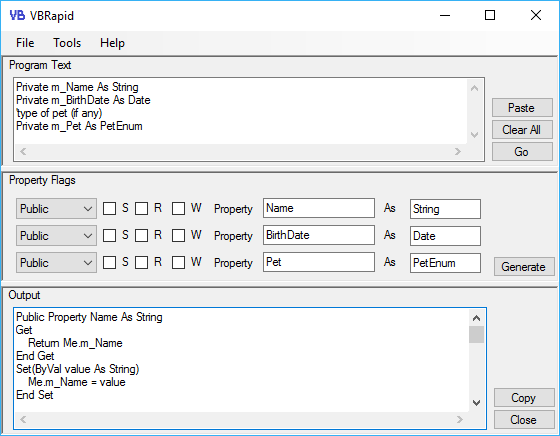Click the VBRapid app icon in title bar
Viewport: 560px width, 436px height.
point(17,15)
